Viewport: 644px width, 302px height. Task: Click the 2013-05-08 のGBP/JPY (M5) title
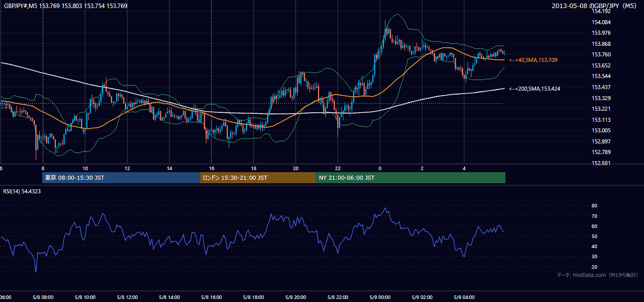coord(595,6)
